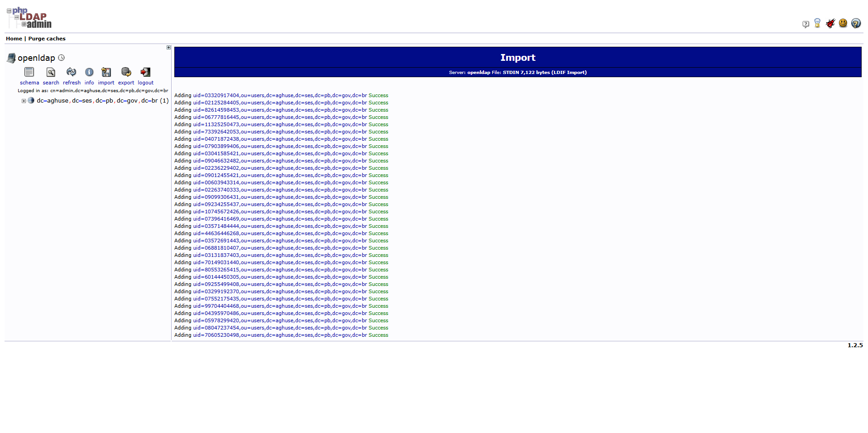Click the search magnifier icon
868x433 pixels.
(x=51, y=72)
